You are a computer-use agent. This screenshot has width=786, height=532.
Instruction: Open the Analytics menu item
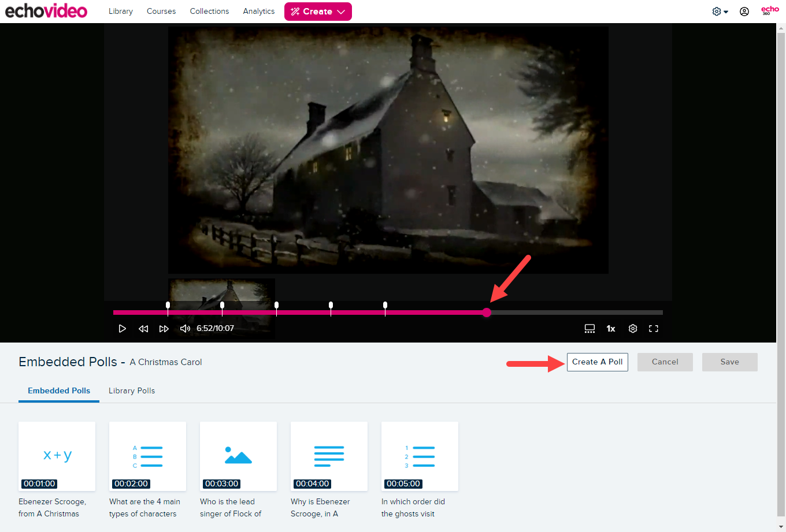[x=259, y=11]
